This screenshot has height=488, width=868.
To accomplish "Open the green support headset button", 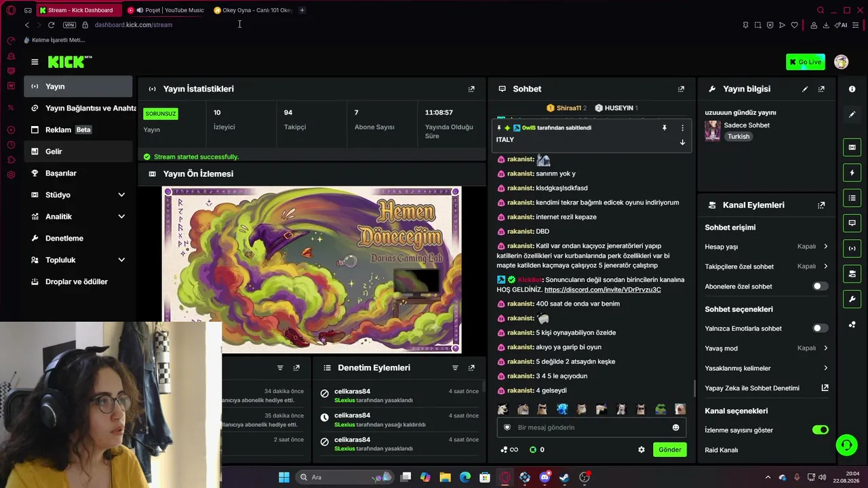I will pyautogui.click(x=846, y=445).
